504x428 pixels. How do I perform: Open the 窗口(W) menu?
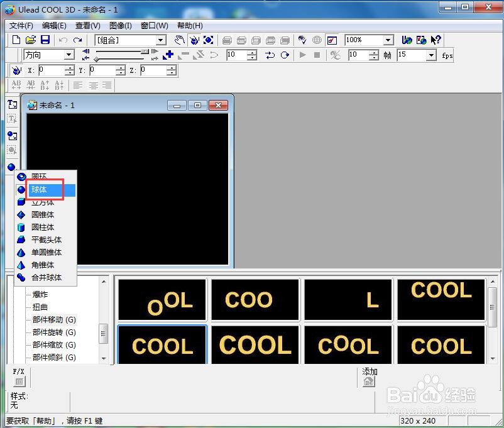coord(155,26)
